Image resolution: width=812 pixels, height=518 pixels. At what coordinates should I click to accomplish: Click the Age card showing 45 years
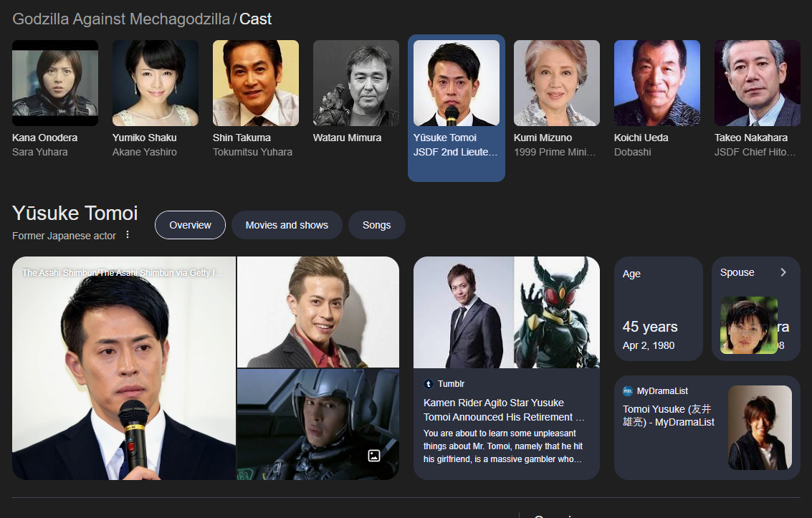click(658, 309)
